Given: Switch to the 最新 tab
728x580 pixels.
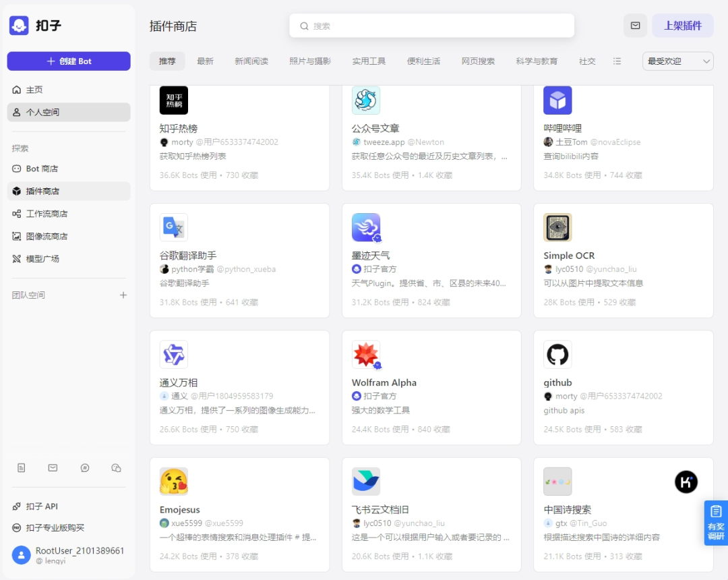Looking at the screenshot, I should click(x=205, y=61).
